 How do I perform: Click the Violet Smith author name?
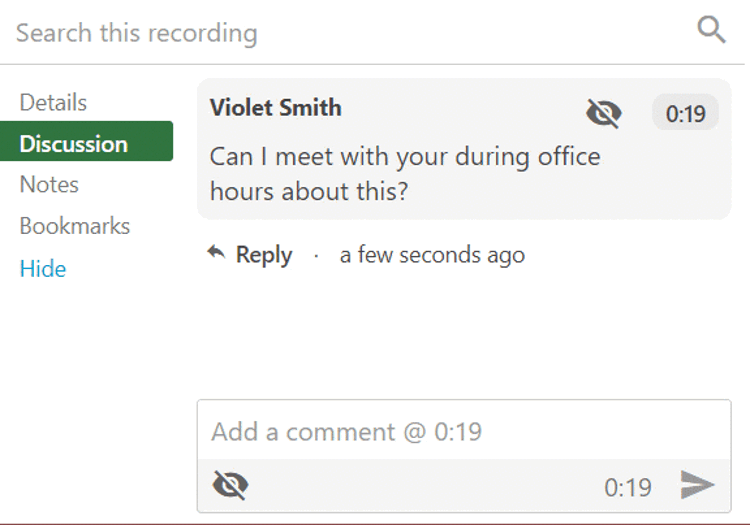[275, 108]
